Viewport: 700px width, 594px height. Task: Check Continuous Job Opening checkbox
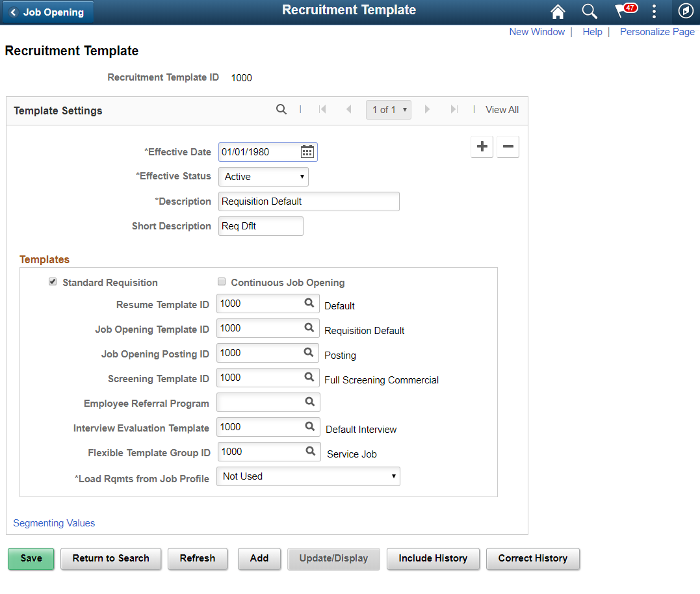[222, 281]
